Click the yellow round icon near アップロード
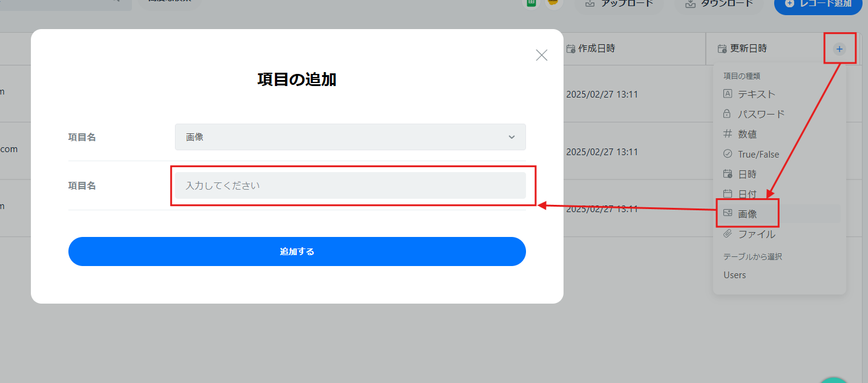Screen dimensions: 868x383 (553, 2)
